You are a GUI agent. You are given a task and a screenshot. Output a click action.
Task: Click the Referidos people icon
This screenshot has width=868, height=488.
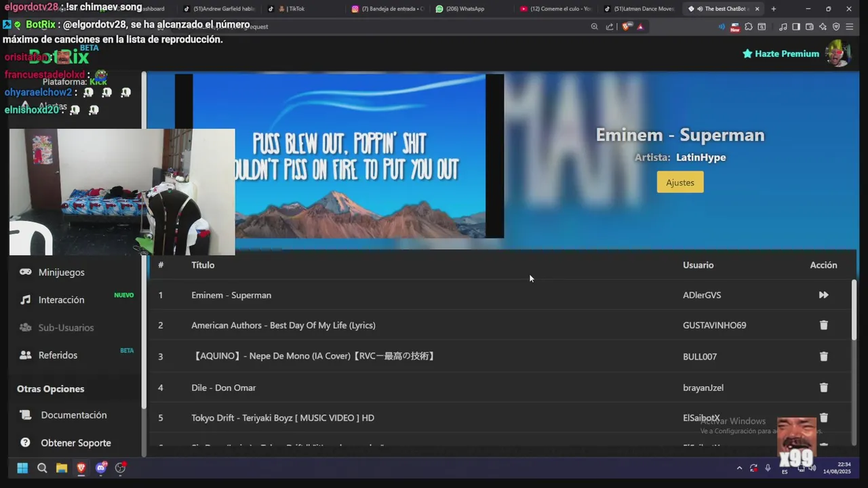click(26, 354)
